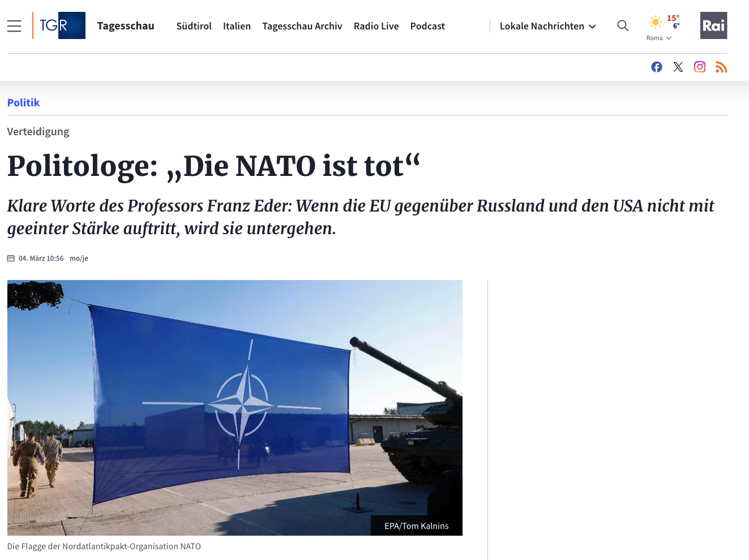Open Tagesschau Archiv
The height and width of the screenshot is (560, 749).
tap(302, 26)
